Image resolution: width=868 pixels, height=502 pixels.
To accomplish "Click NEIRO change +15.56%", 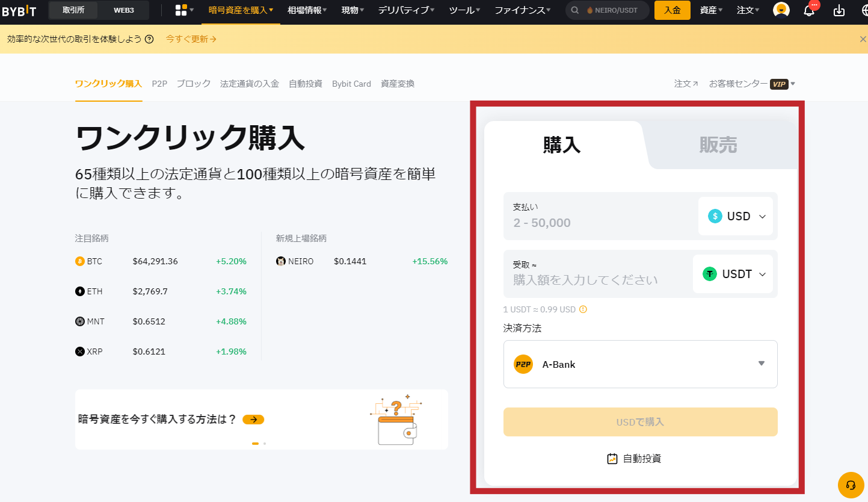I will click(x=430, y=261).
